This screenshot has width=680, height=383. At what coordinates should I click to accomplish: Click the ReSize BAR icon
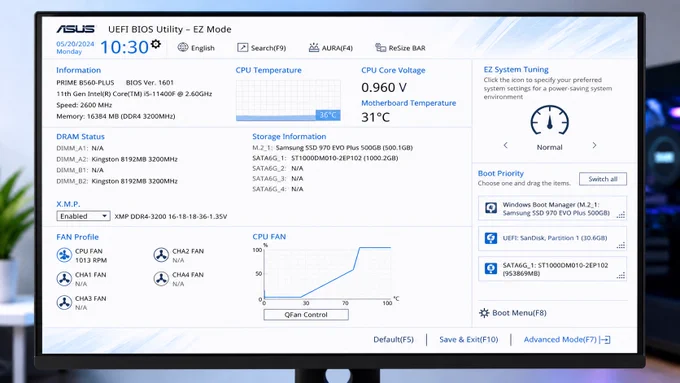click(380, 47)
